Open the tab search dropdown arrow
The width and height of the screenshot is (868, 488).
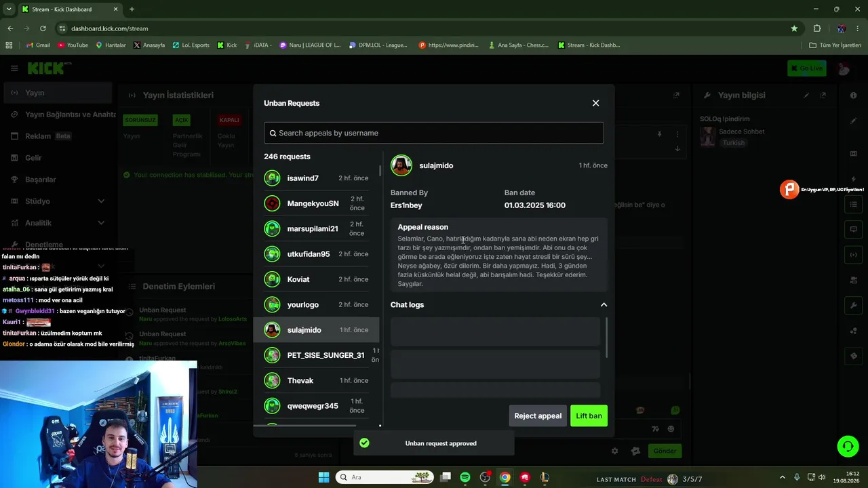[9, 9]
